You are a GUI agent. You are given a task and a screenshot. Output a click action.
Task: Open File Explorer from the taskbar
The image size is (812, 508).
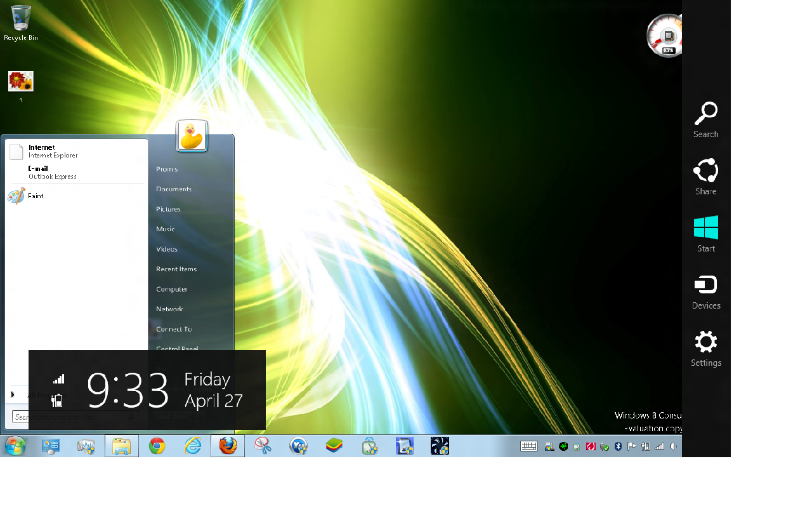122,446
